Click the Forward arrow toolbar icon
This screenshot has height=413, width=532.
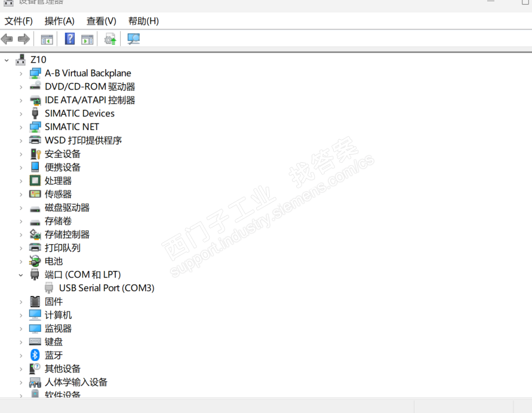23,39
